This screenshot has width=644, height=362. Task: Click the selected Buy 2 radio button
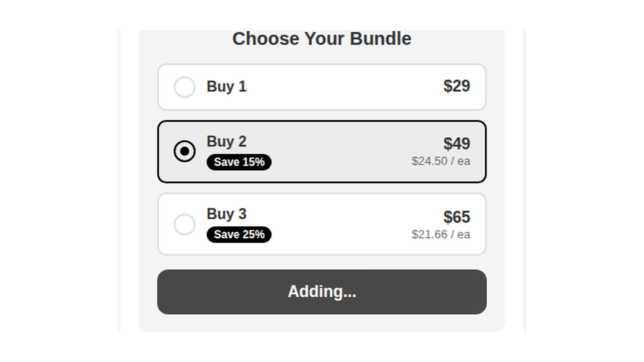click(185, 151)
